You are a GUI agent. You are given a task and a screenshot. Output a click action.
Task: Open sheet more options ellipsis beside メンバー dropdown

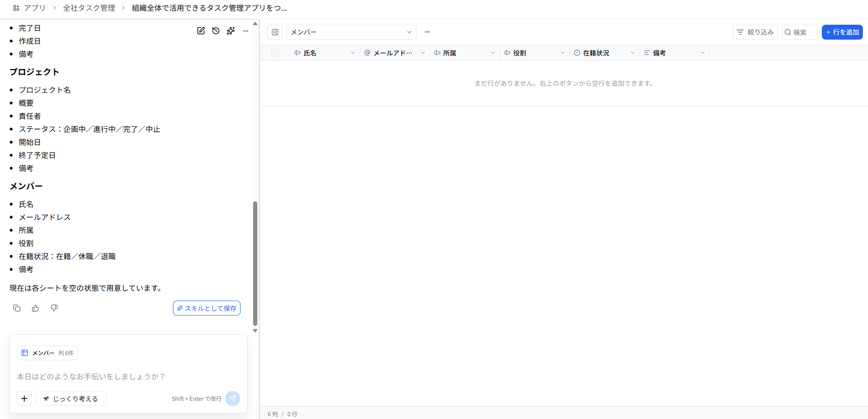coord(427,32)
